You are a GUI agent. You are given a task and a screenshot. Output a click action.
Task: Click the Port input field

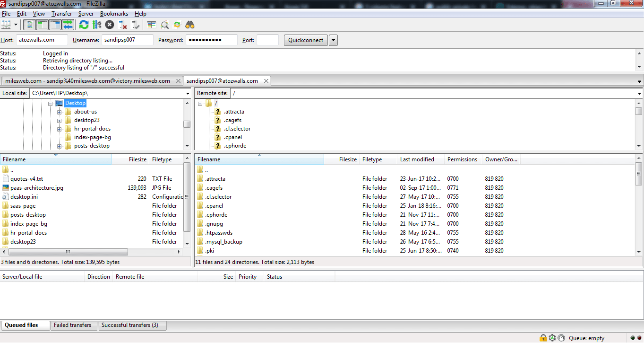point(267,40)
